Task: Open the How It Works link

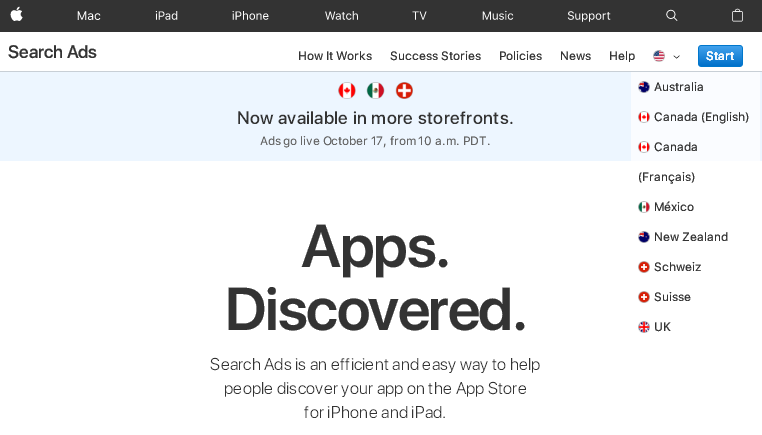Action: coord(335,56)
